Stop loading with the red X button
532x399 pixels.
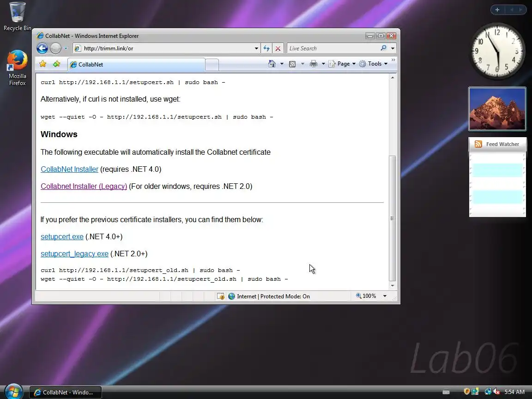[x=278, y=48]
